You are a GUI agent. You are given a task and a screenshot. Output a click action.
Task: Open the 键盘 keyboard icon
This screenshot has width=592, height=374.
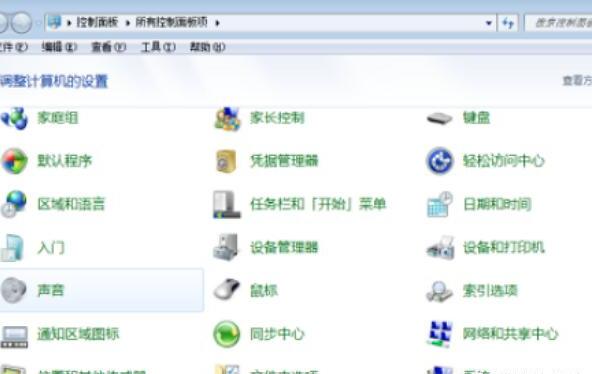[x=439, y=119]
